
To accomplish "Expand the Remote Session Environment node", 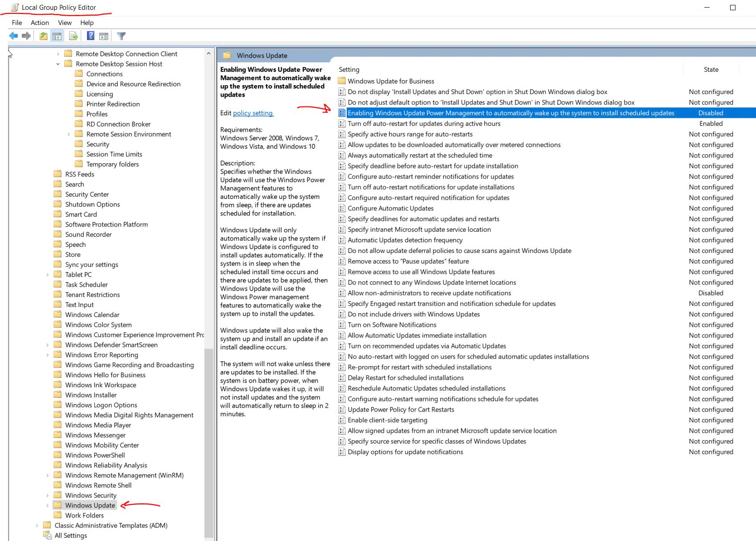I will [69, 134].
